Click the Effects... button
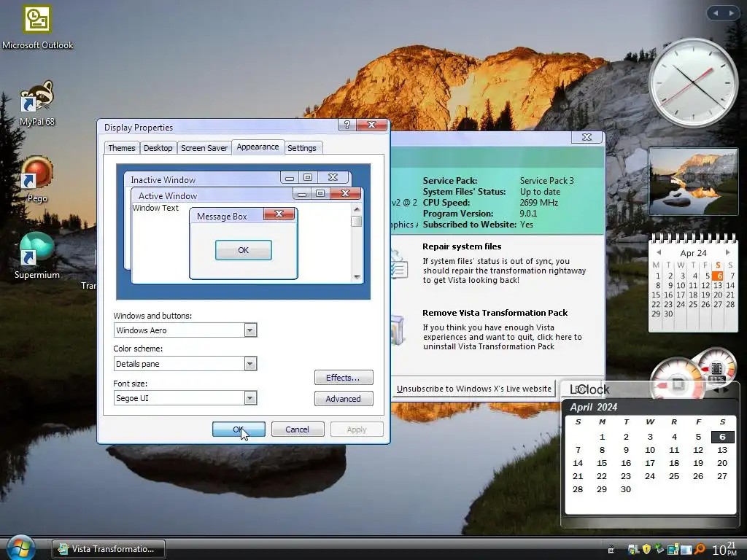This screenshot has height=560, width=747. pos(344,378)
